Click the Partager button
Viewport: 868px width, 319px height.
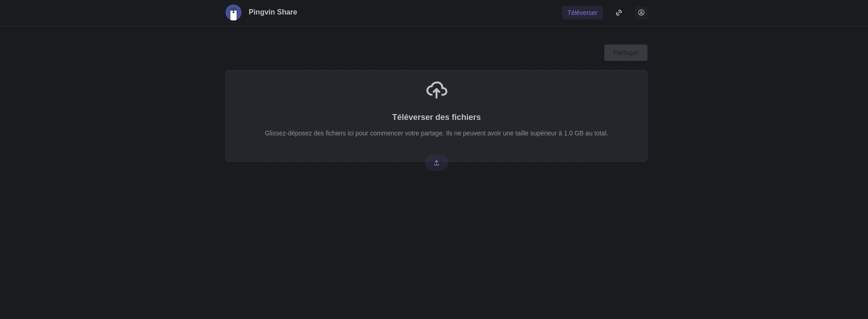coord(626,53)
